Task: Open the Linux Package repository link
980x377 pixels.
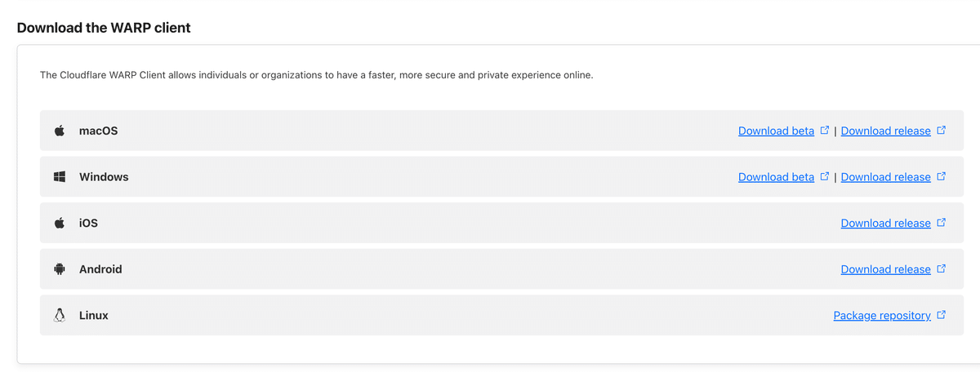Action: [x=882, y=315]
